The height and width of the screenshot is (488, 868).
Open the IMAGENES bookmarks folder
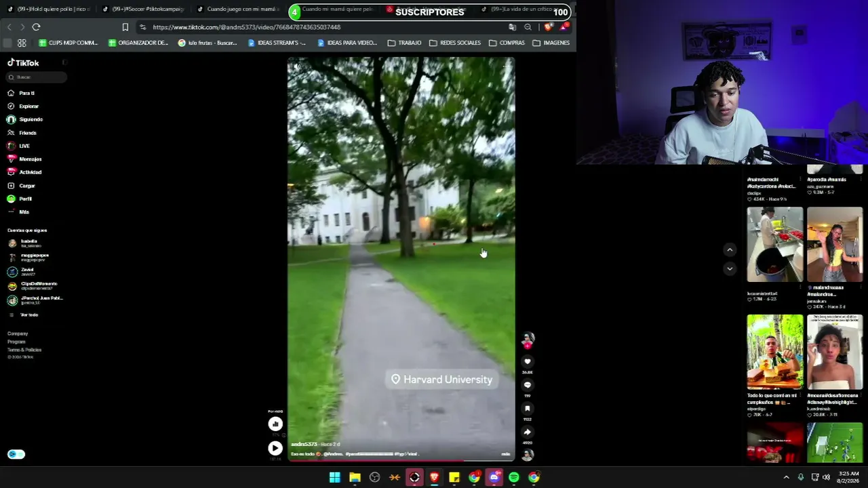[x=551, y=43]
